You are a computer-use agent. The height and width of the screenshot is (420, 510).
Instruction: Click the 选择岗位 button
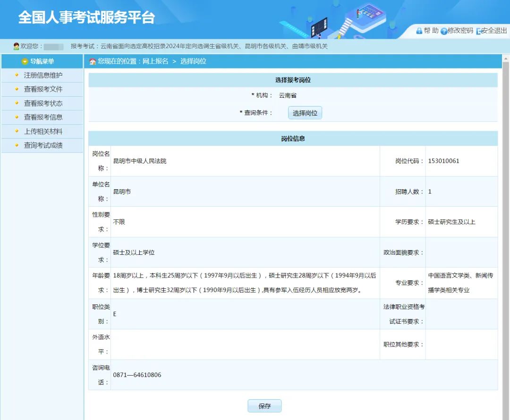click(305, 113)
